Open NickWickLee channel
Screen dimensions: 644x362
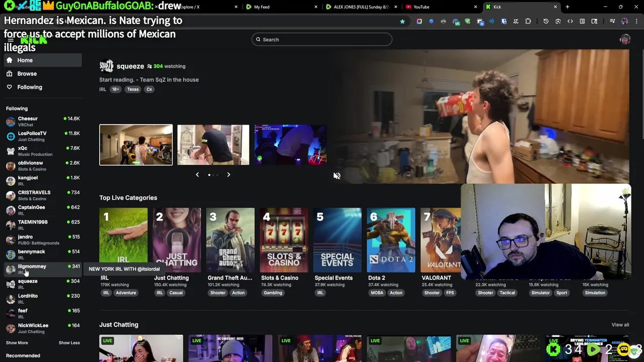[x=43, y=328]
